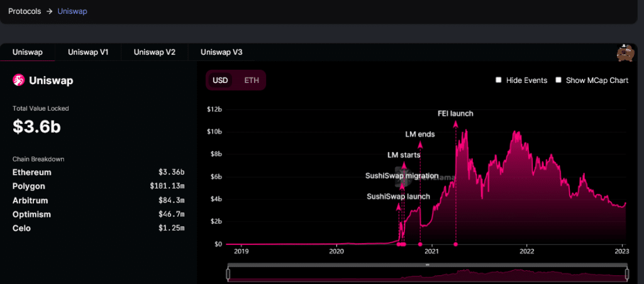The height and width of the screenshot is (284, 644).
Task: Select the Ethereum chain row
Action: (x=99, y=172)
